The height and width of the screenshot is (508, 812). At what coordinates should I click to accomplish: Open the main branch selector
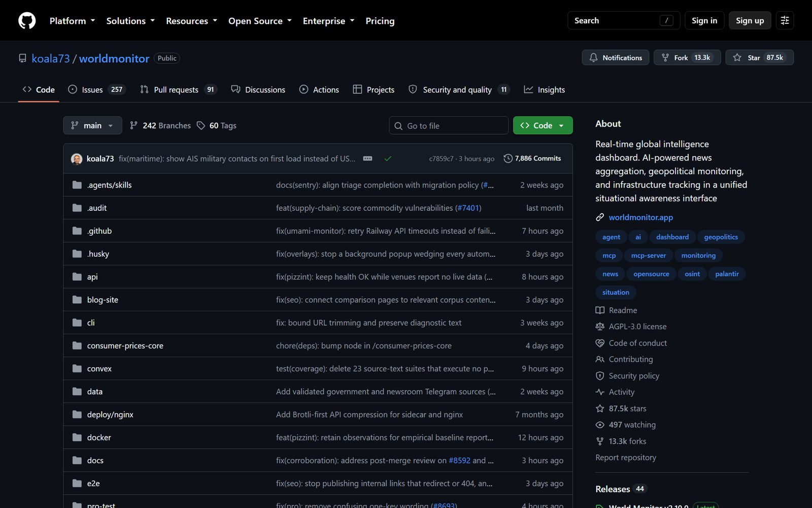point(92,125)
